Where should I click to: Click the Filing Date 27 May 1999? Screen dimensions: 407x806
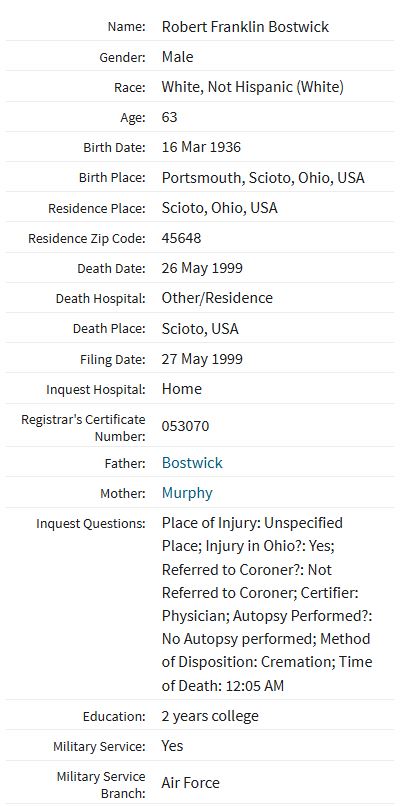point(202,359)
